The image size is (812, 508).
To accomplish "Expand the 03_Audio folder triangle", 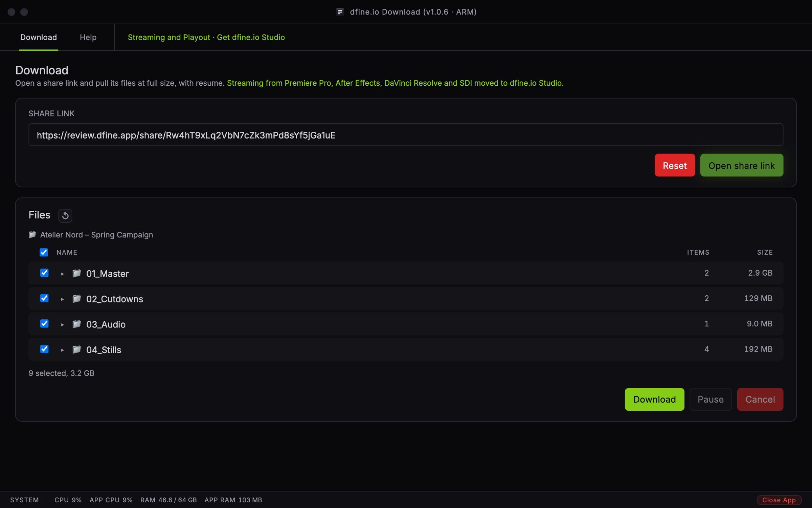I will tap(62, 324).
